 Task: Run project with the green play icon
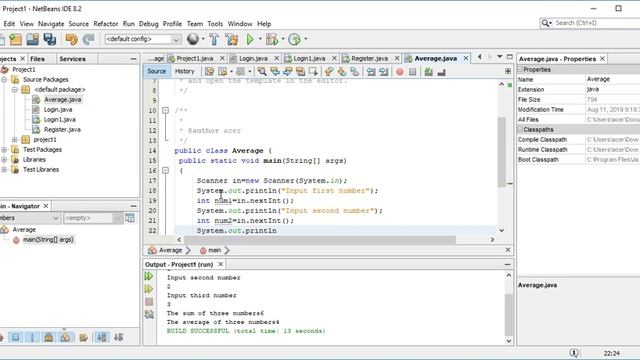pos(250,39)
